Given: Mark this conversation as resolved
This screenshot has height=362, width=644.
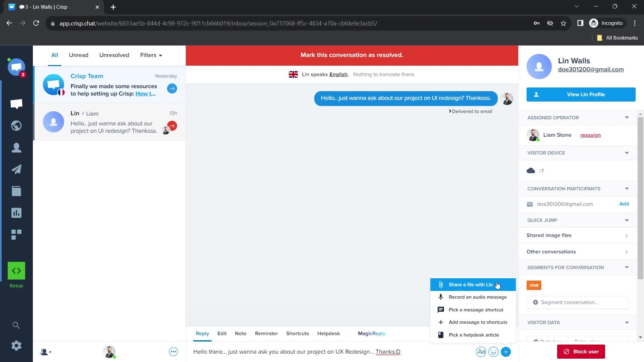Looking at the screenshot, I should click(x=352, y=55).
